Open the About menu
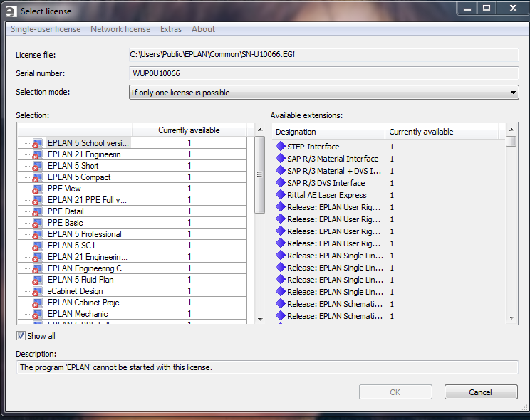Viewport: 530px width, 420px height. coord(203,29)
